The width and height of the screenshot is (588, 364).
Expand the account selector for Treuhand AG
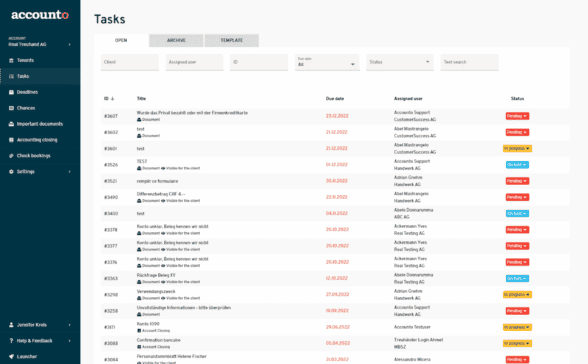tap(70, 44)
